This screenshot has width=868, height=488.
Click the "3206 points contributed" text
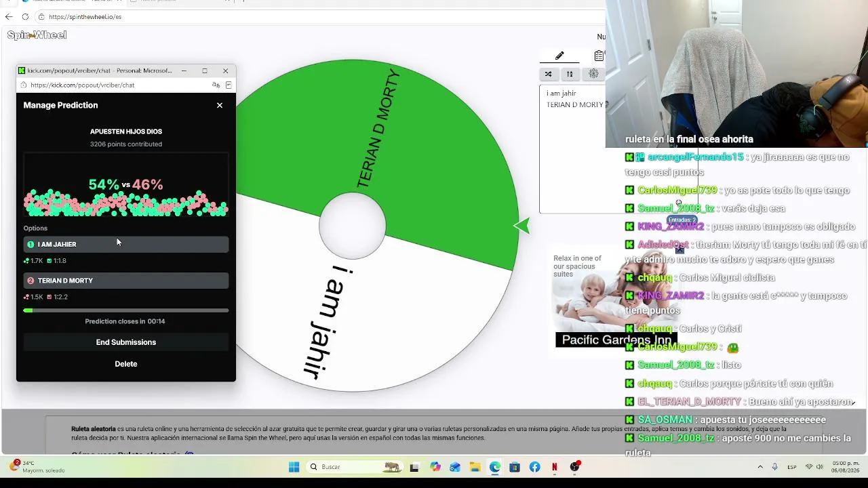click(126, 144)
